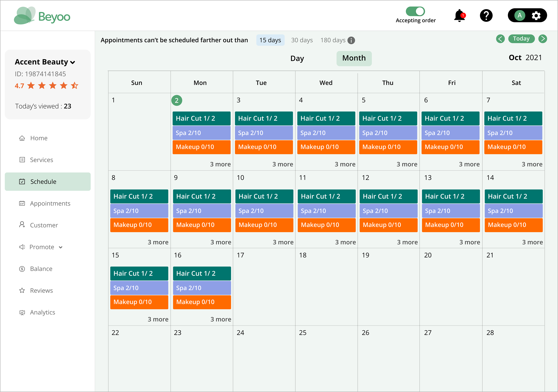This screenshot has height=392, width=558.
Task: Click Today's viewed : 23 text
Action: 43,106
